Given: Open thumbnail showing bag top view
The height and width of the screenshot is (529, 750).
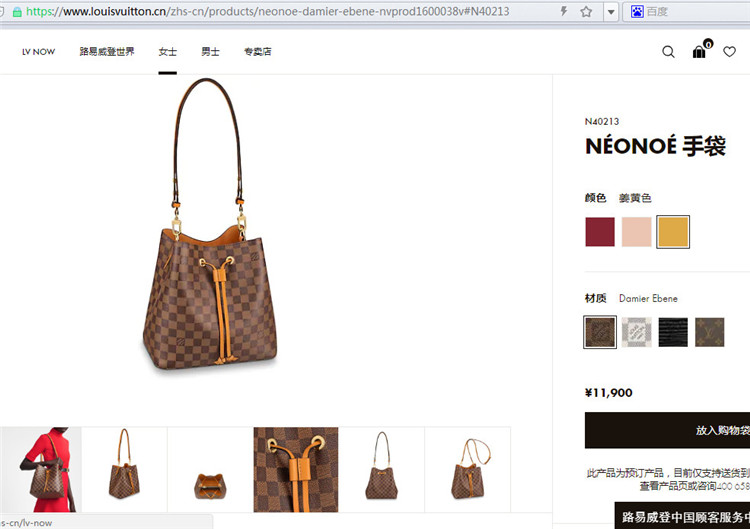Looking at the screenshot, I should [210, 469].
